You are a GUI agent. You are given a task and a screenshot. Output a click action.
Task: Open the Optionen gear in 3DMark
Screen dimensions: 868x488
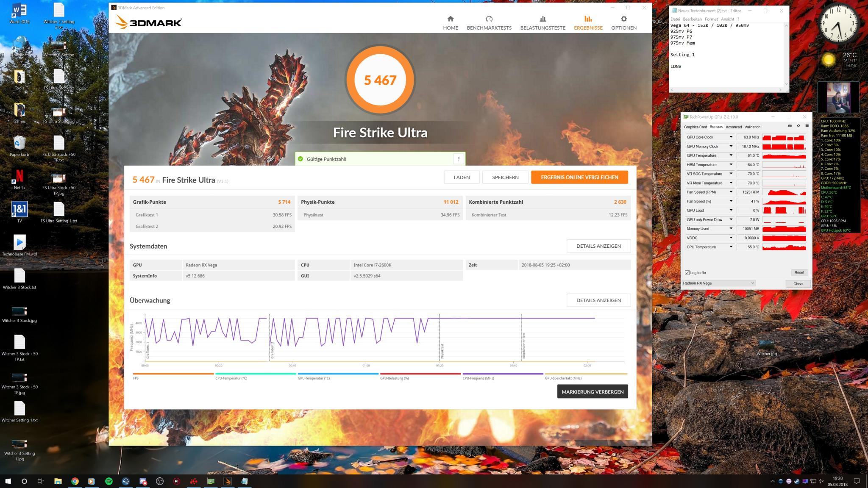tap(623, 23)
